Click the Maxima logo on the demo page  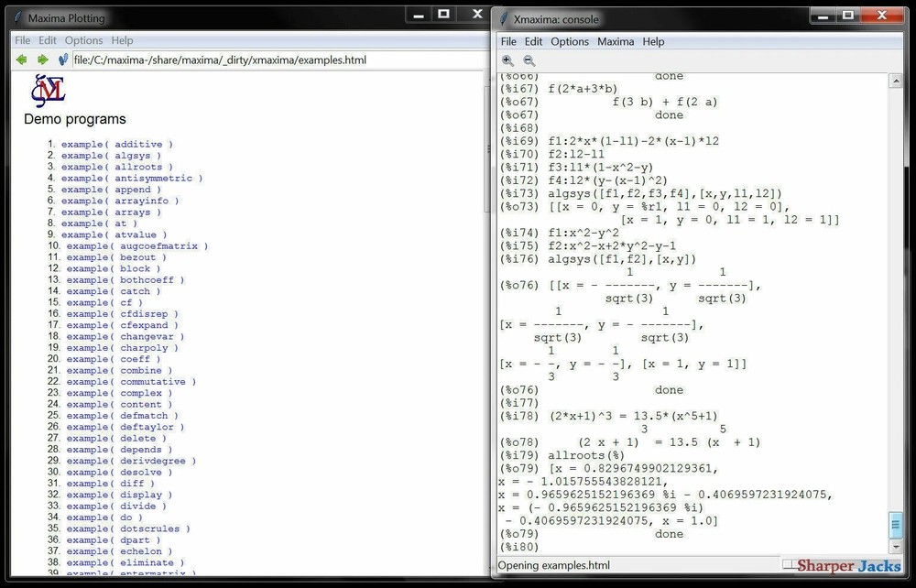point(48,91)
